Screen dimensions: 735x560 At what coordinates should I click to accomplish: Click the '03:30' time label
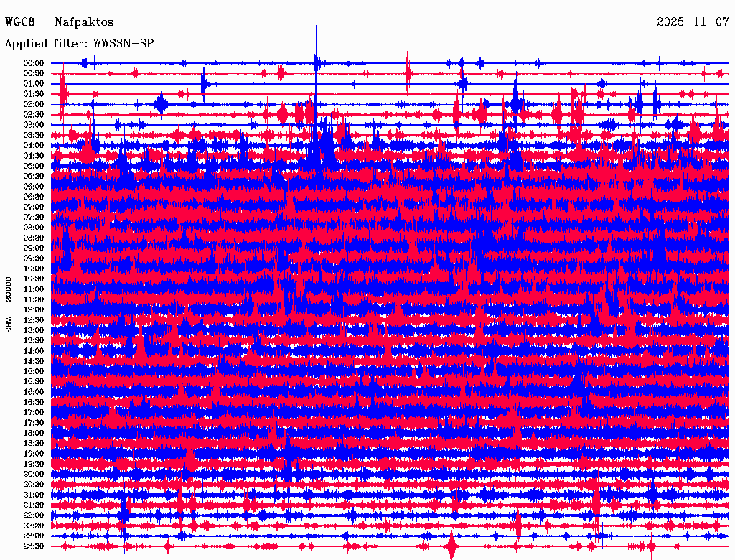pos(34,135)
